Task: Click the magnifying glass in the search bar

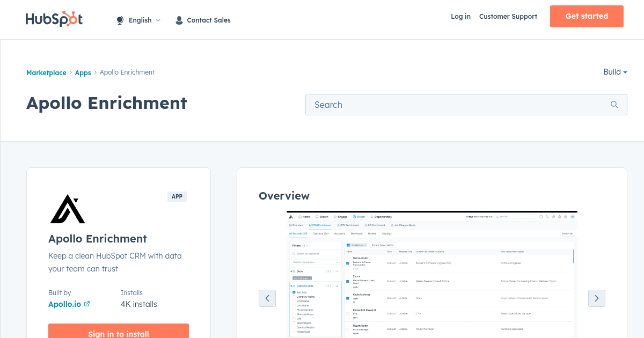Action: click(x=614, y=104)
